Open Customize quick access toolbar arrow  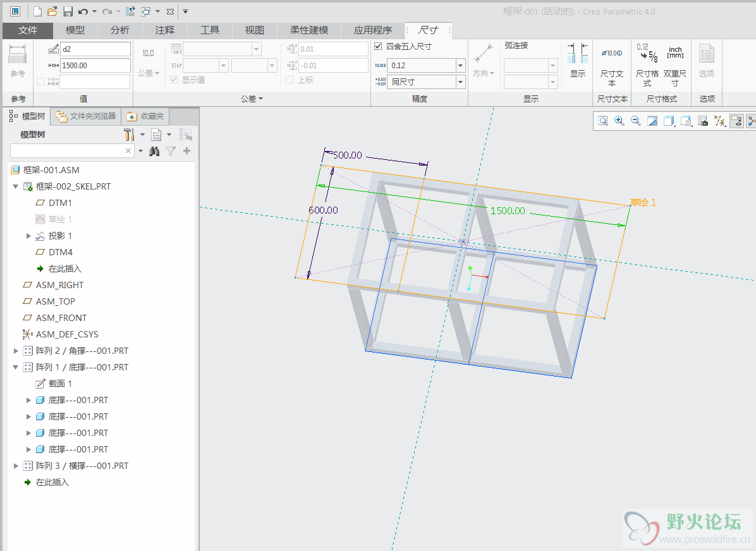(x=186, y=11)
